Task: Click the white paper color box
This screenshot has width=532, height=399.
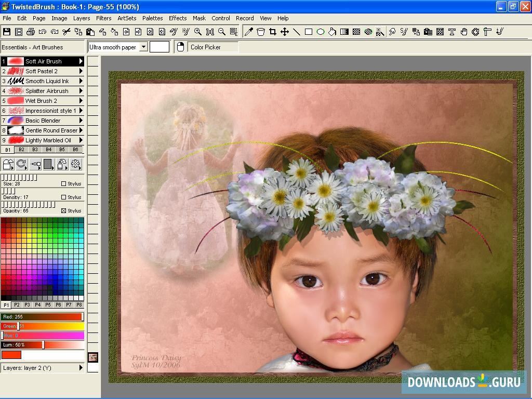Action: click(159, 47)
